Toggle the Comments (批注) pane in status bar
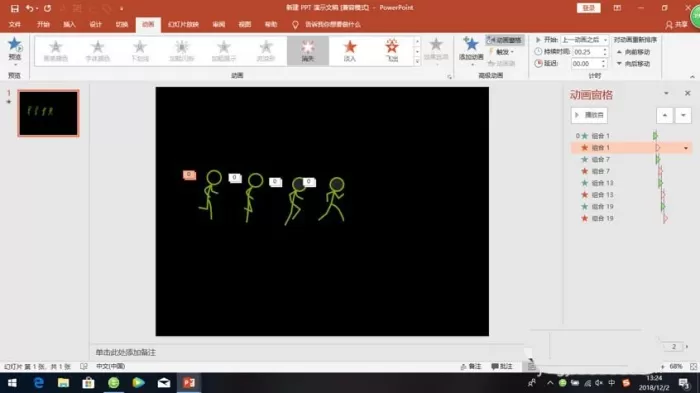This screenshot has height=393, width=700. point(502,366)
